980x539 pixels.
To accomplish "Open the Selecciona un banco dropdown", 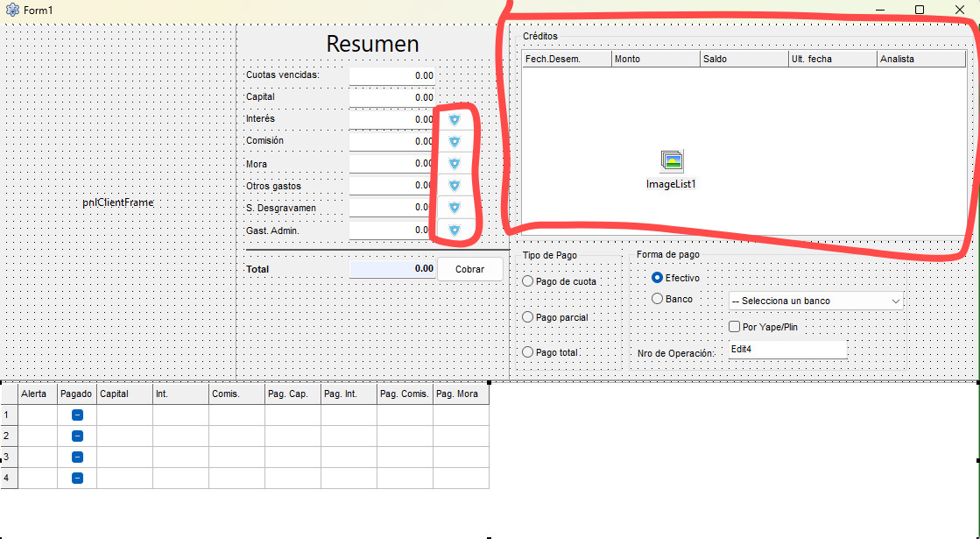I will coord(815,301).
